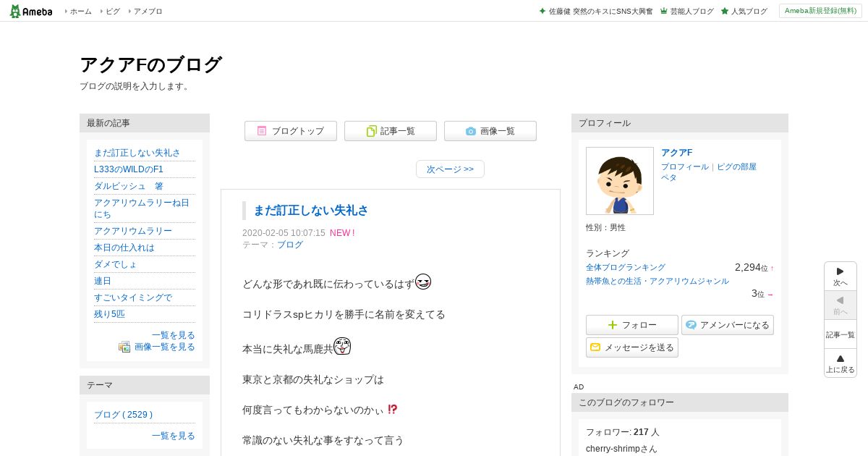
Task: Open the ホーム item in top navigation
Action: click(81, 12)
